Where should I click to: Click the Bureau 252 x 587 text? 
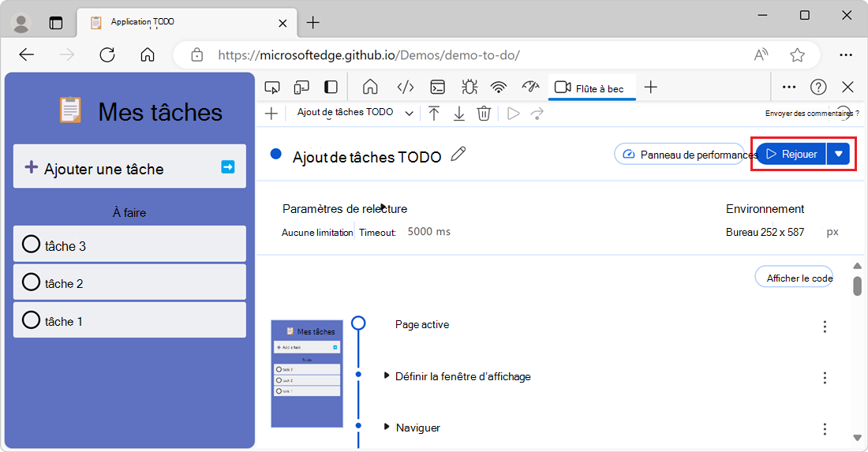[x=765, y=233]
